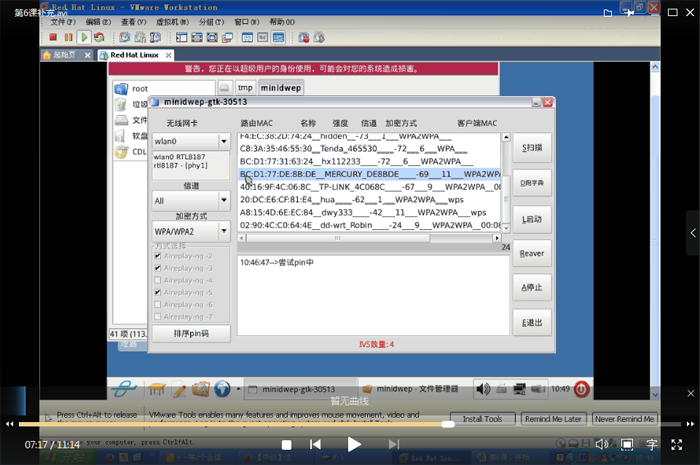Click Install Tools in VMware notice bar
This screenshot has width=700, height=465.
coord(482,419)
